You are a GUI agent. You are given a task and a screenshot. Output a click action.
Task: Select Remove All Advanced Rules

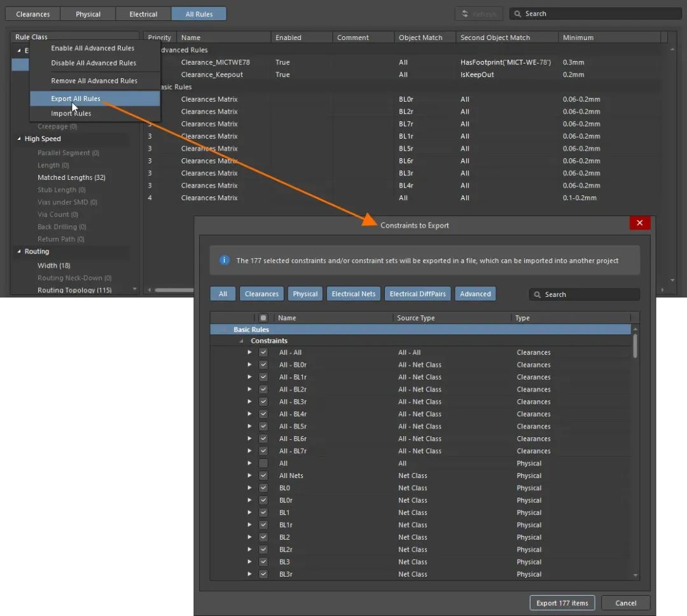coord(95,81)
